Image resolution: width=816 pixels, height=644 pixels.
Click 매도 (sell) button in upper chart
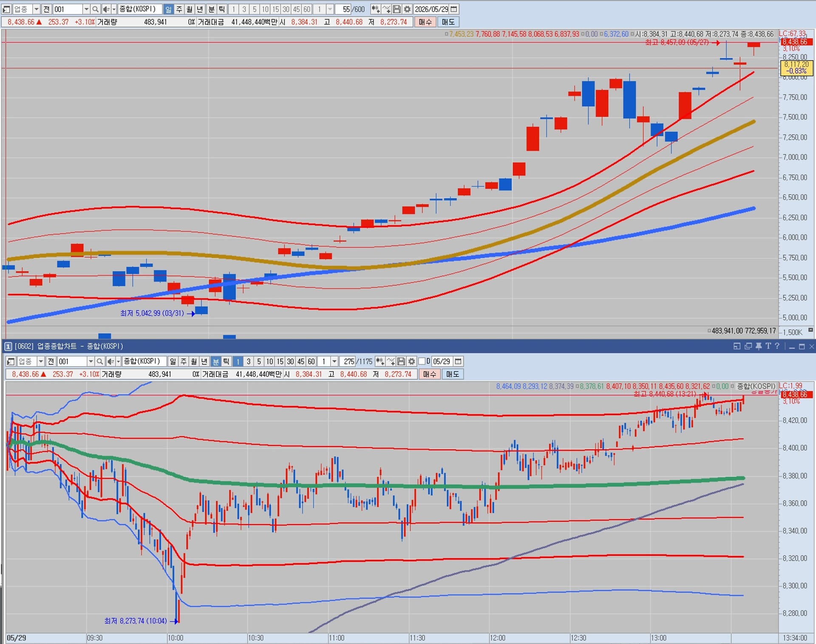pos(448,22)
